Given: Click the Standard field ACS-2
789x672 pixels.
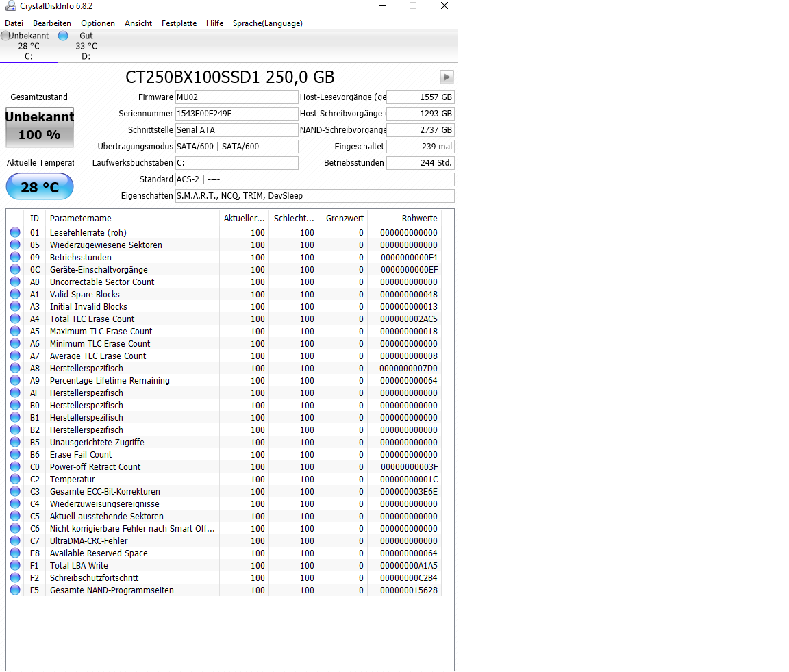Looking at the screenshot, I should [314, 179].
